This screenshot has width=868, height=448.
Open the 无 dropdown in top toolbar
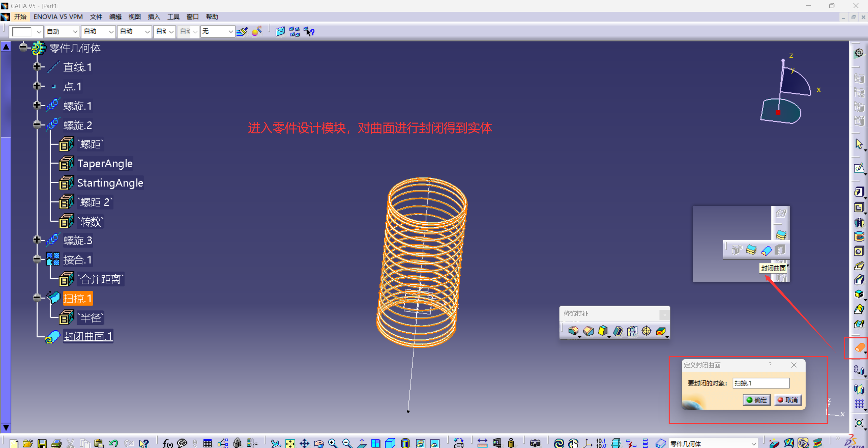pos(231,32)
